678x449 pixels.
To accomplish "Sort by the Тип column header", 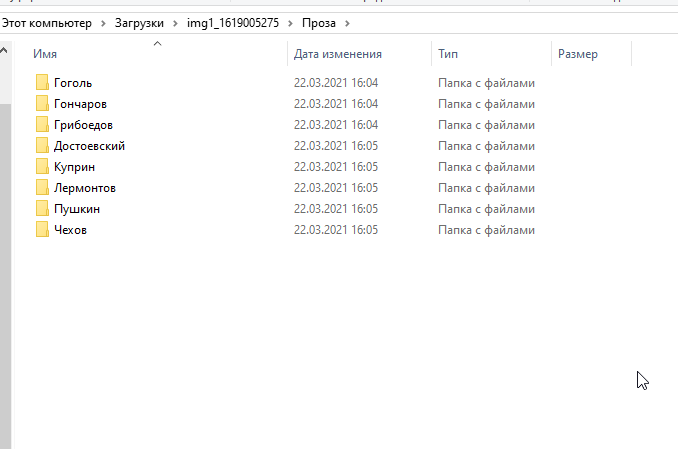I will (x=448, y=54).
